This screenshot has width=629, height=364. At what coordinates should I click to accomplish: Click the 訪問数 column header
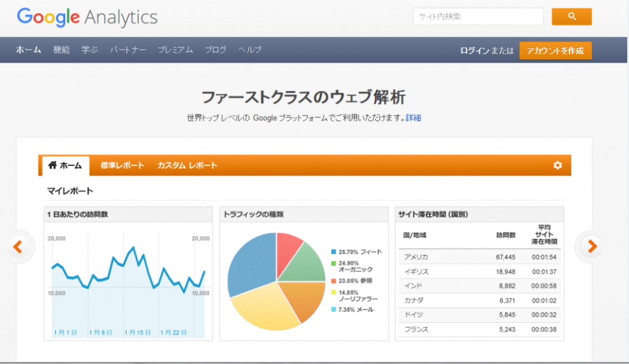[x=506, y=235]
